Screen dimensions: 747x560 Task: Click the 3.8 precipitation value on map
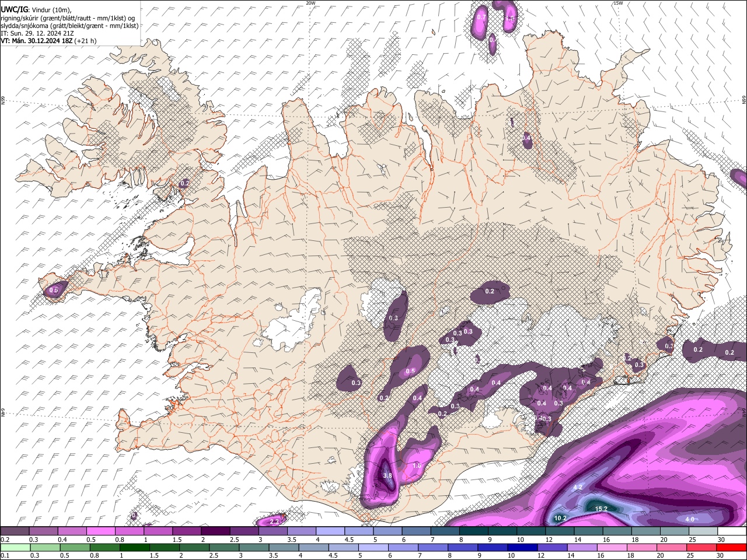[388, 475]
